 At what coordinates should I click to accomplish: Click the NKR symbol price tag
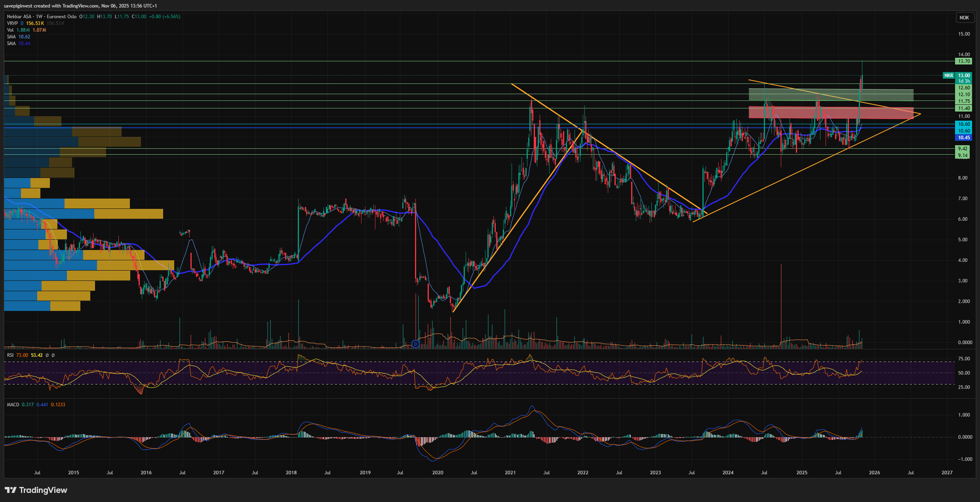[x=948, y=76]
